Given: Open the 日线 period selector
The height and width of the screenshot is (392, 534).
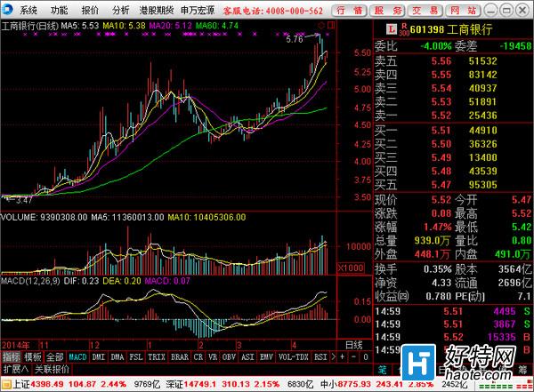Looking at the screenshot, I should click(354, 345).
